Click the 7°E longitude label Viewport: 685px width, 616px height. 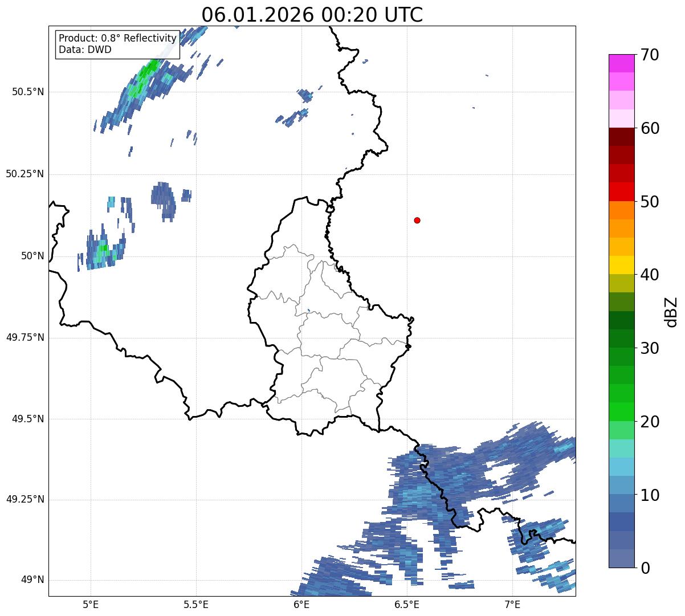[x=512, y=605]
